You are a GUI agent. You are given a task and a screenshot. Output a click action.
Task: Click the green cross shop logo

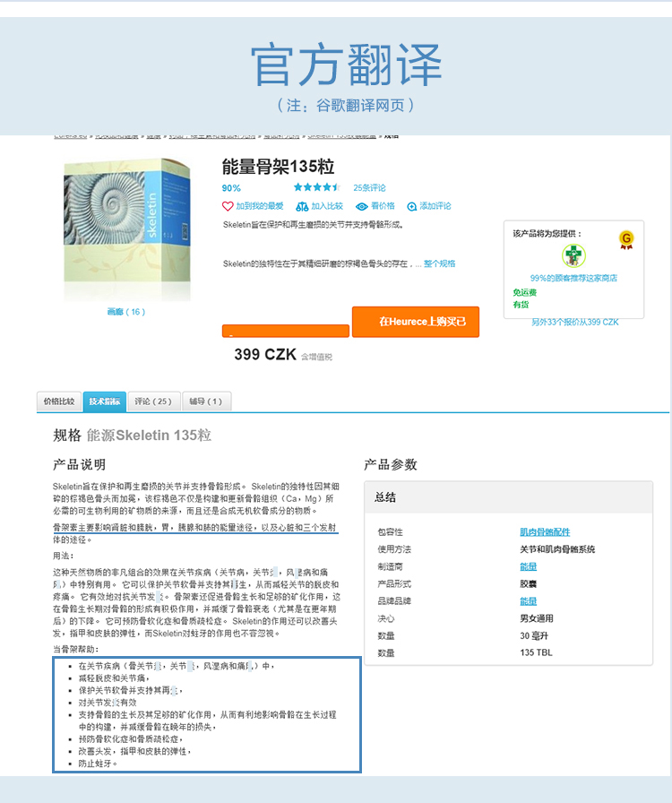tap(573, 256)
